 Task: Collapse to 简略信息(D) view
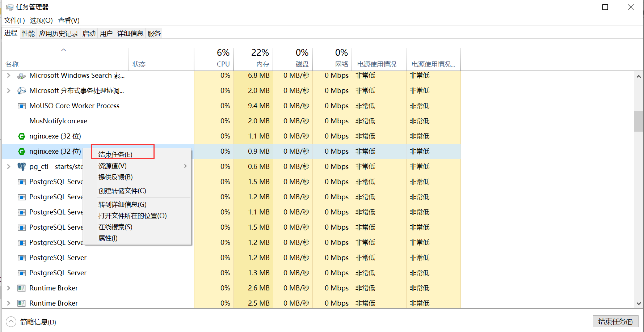pos(38,322)
